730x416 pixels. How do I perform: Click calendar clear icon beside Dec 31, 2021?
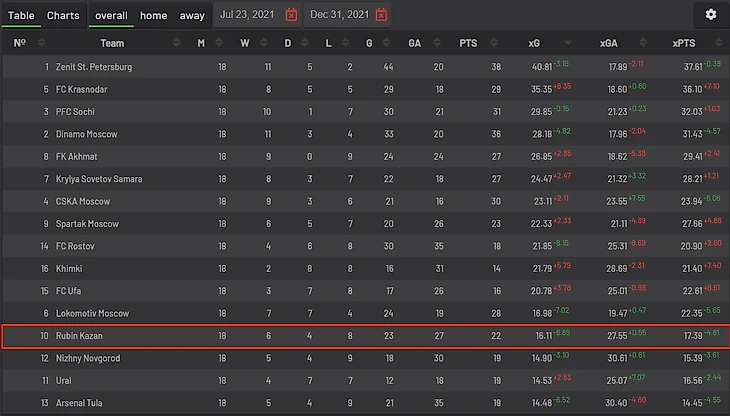(381, 16)
